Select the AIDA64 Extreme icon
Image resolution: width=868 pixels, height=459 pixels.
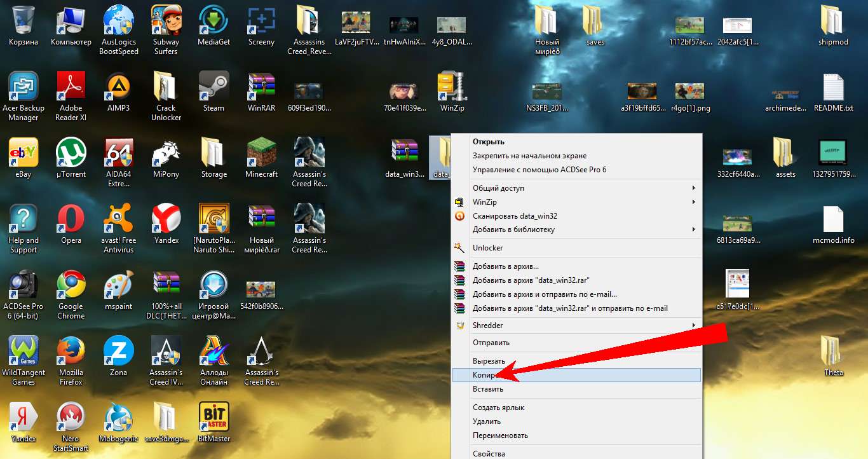(x=119, y=153)
